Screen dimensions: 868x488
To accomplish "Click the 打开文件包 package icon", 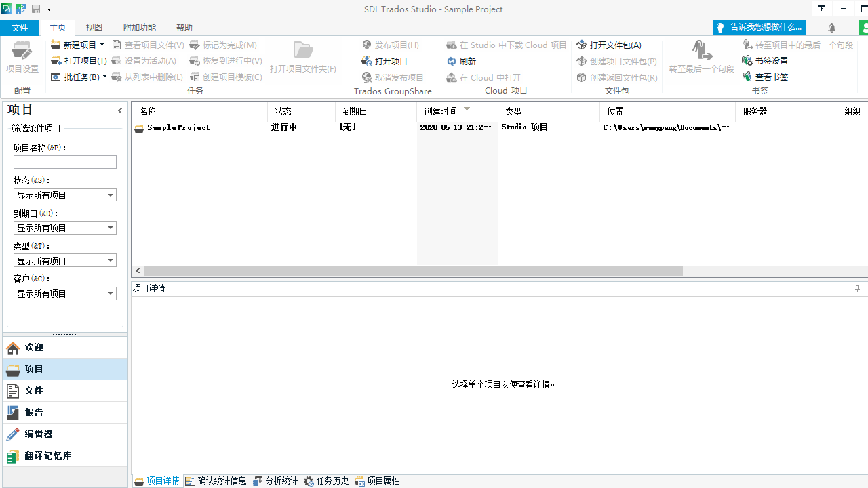I will click(582, 45).
